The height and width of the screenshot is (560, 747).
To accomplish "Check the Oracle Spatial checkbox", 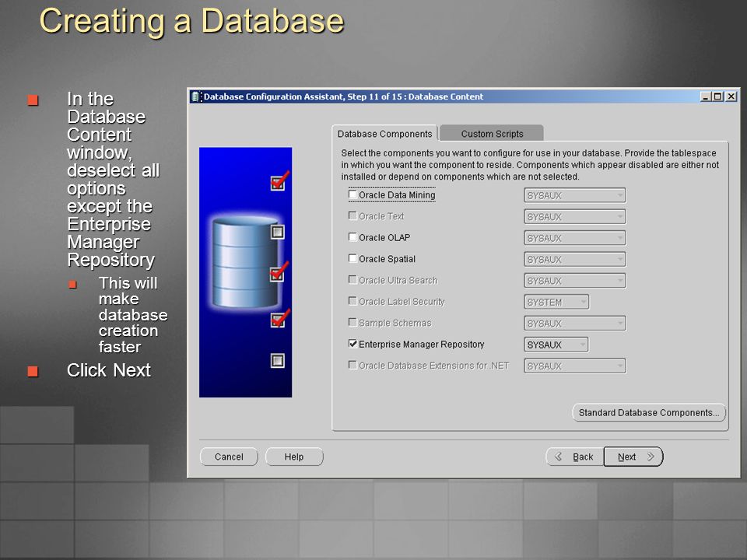I will click(x=352, y=258).
